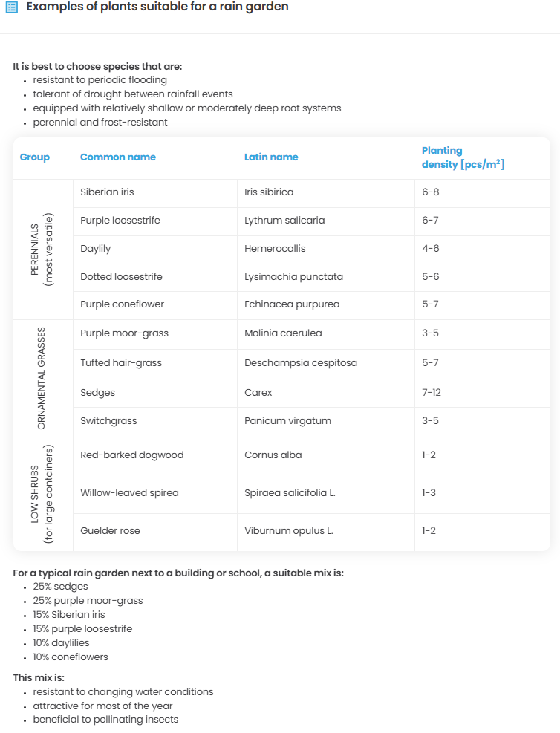Click the '25% purple moor-grass' list item
The height and width of the screenshot is (733, 560).
[88, 601]
